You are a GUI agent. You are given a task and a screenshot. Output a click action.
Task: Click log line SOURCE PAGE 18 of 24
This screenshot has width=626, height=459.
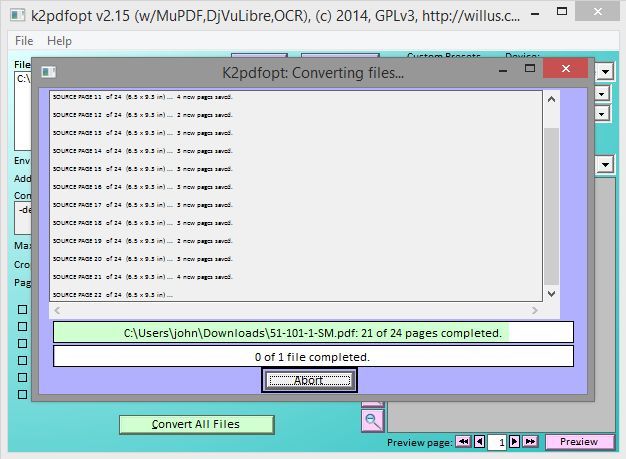pos(143,223)
